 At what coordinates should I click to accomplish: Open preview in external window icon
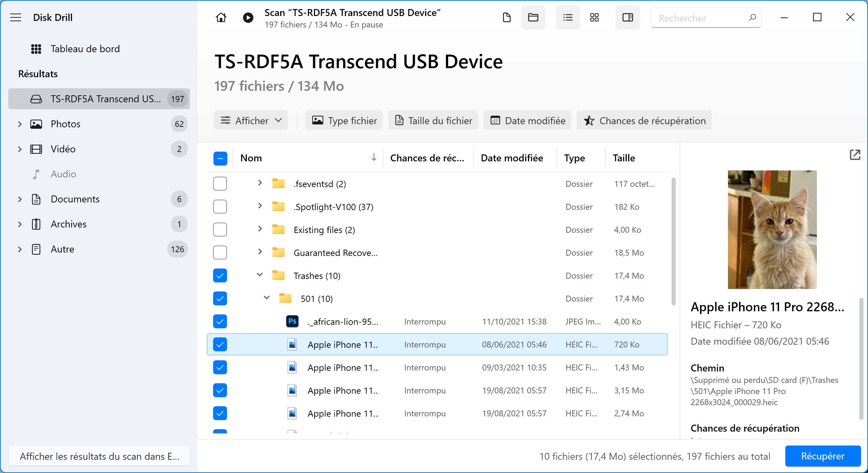pyautogui.click(x=855, y=155)
